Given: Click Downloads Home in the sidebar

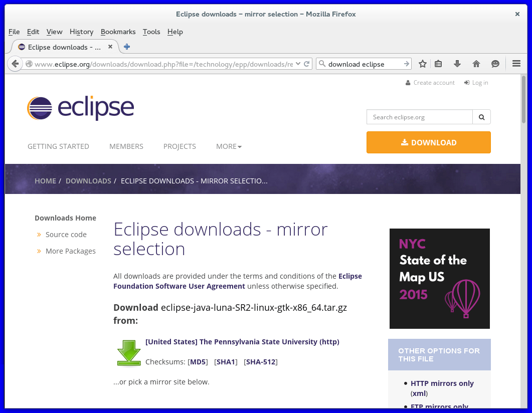Looking at the screenshot, I should (x=65, y=218).
